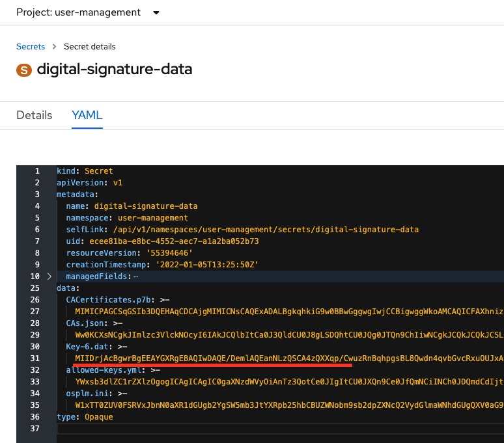Click 'apiVersion: v1' on line 2
The width and height of the screenshot is (504, 443).
tap(89, 183)
